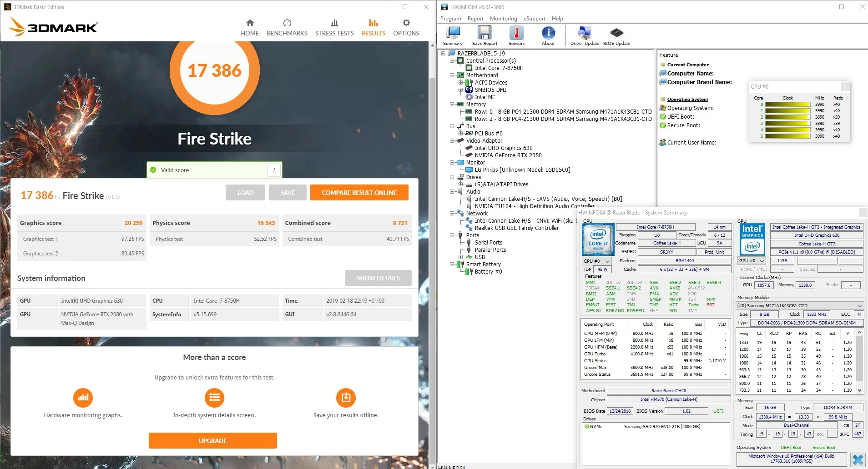Click the Intel HM370 chipset field
The width and height of the screenshot is (868, 469).
(669, 400)
